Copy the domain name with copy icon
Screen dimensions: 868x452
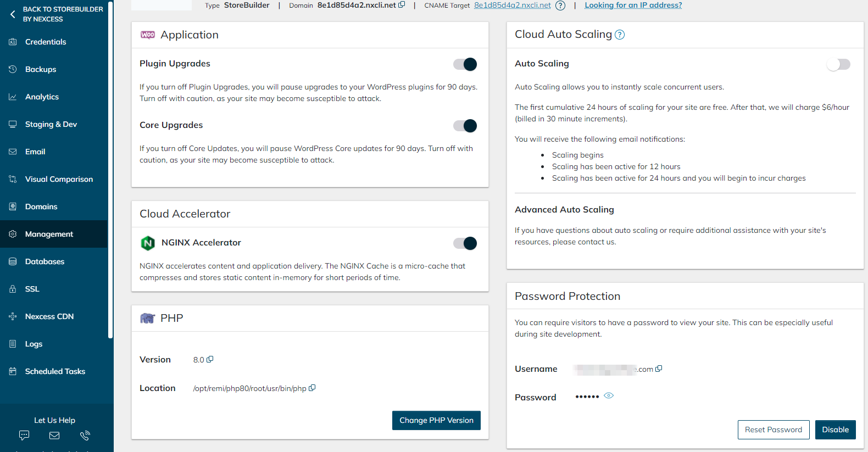[402, 5]
